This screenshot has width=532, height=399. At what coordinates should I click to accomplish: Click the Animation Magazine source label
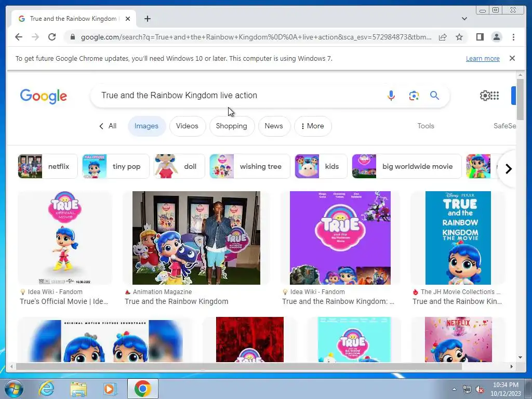click(162, 292)
